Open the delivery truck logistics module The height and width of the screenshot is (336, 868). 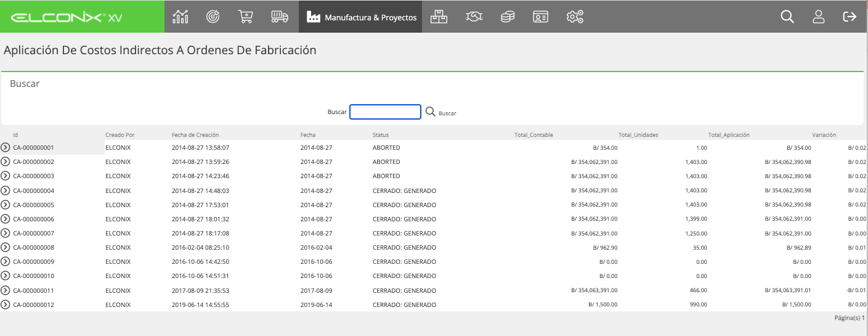(x=280, y=17)
